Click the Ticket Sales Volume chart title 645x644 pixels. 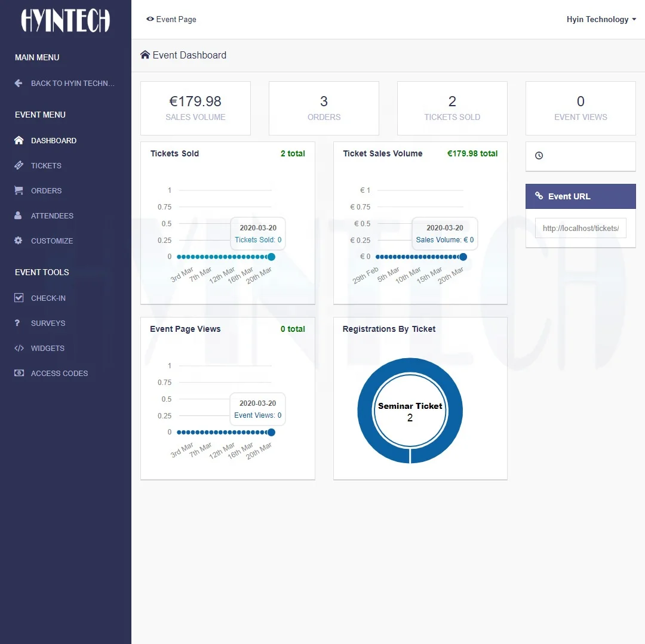(383, 153)
